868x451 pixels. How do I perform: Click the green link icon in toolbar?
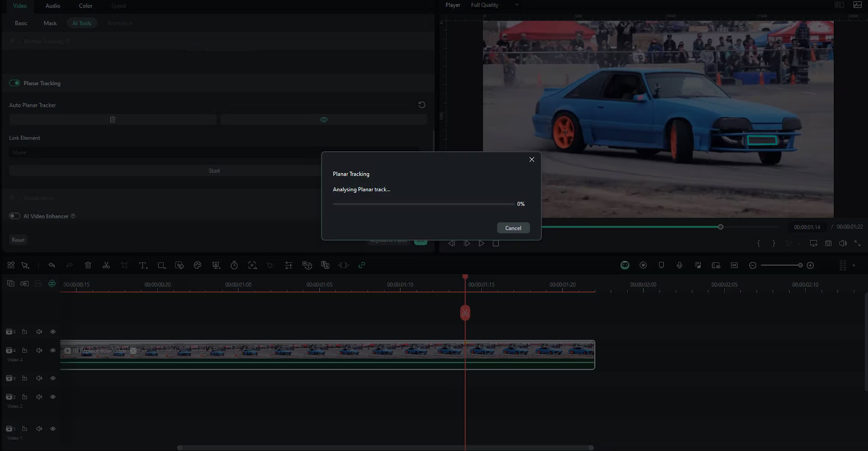click(x=362, y=266)
